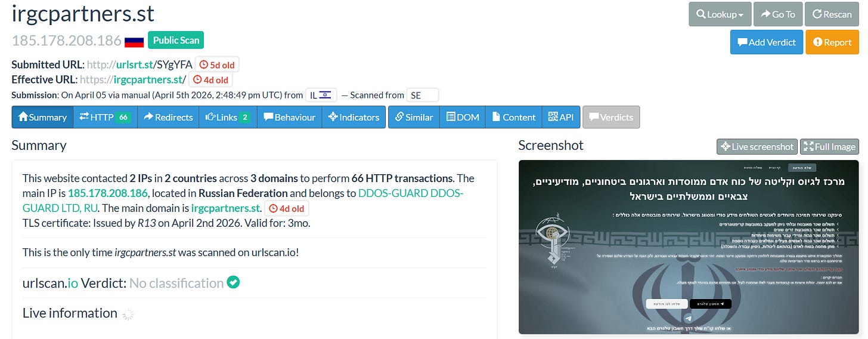
Task: Click the green Public Scan badge
Action: pyautogui.click(x=176, y=40)
